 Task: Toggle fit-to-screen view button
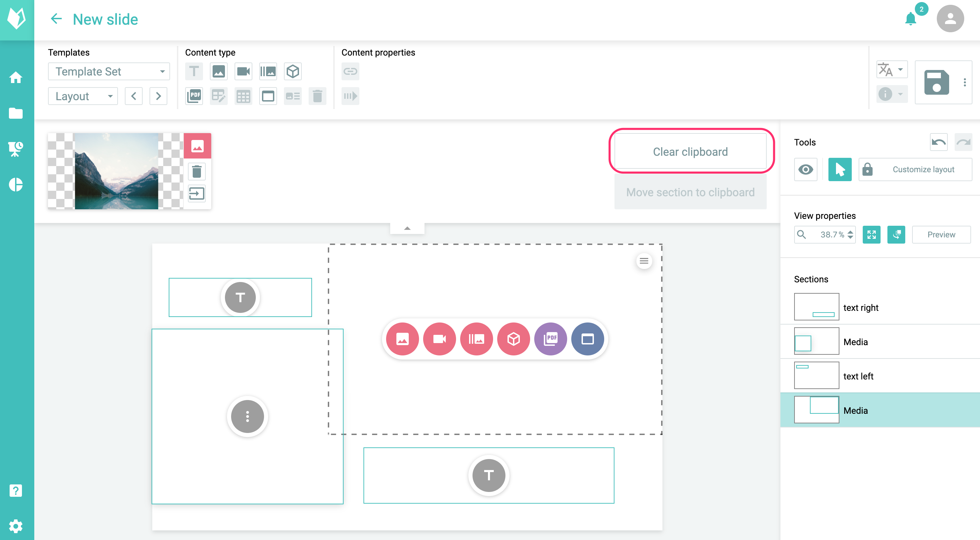coord(872,234)
